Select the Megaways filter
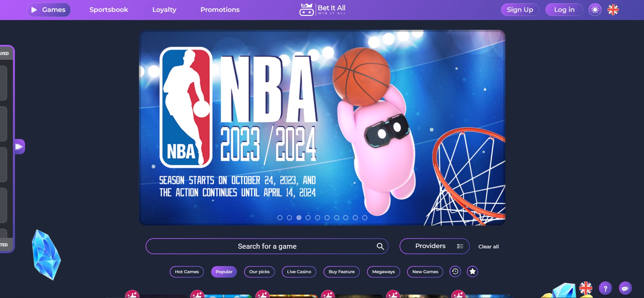Image resolution: width=644 pixels, height=298 pixels. (x=383, y=271)
